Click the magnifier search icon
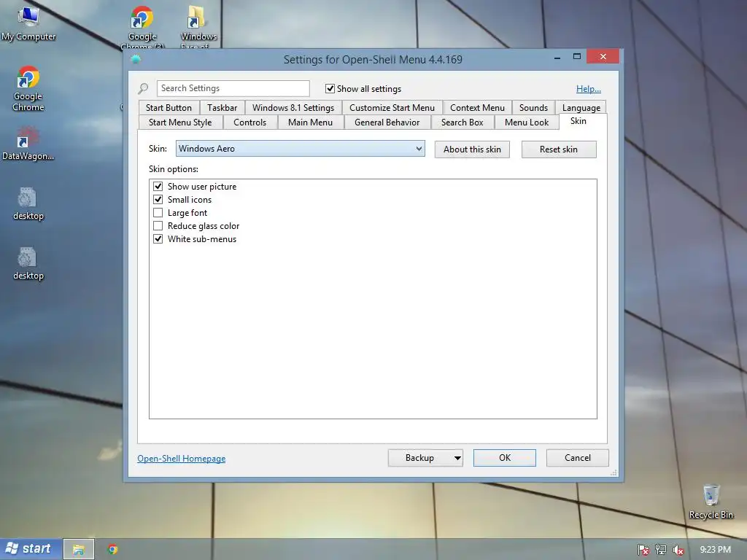 coord(143,88)
